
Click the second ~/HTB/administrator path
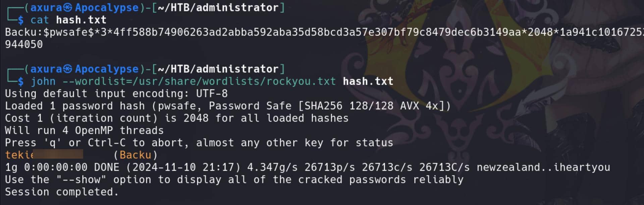218,69
